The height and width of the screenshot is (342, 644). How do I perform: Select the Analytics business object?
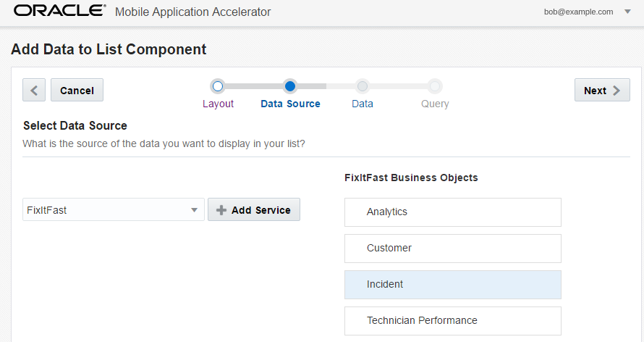pos(453,212)
